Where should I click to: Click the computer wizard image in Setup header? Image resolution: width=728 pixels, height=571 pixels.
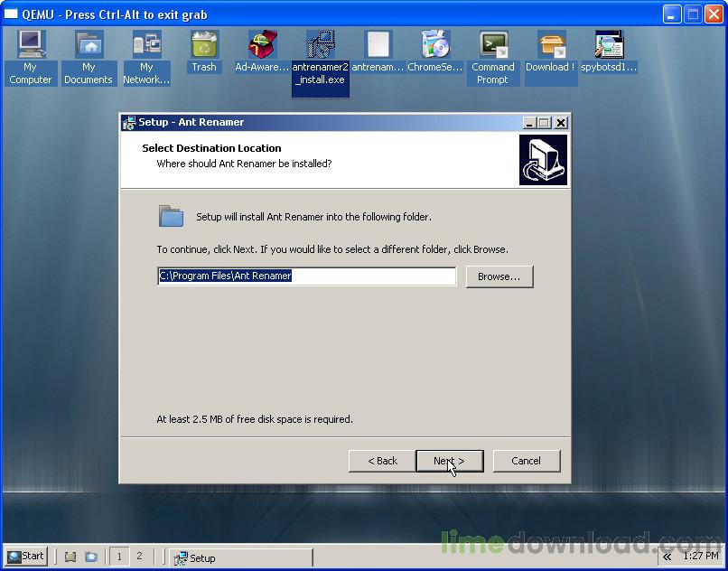pos(543,160)
